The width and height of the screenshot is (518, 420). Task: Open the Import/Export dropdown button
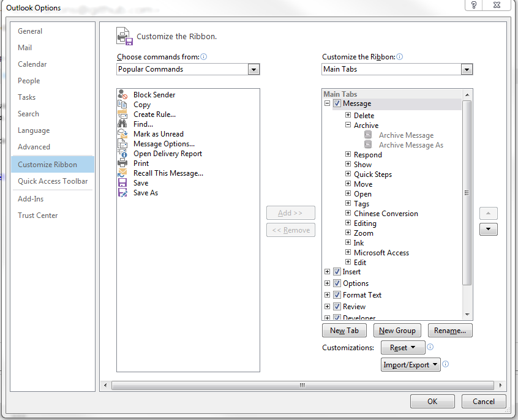coord(411,365)
